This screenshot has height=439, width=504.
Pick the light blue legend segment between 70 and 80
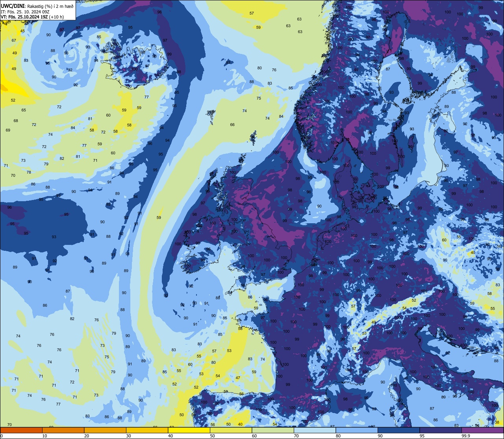(315, 430)
